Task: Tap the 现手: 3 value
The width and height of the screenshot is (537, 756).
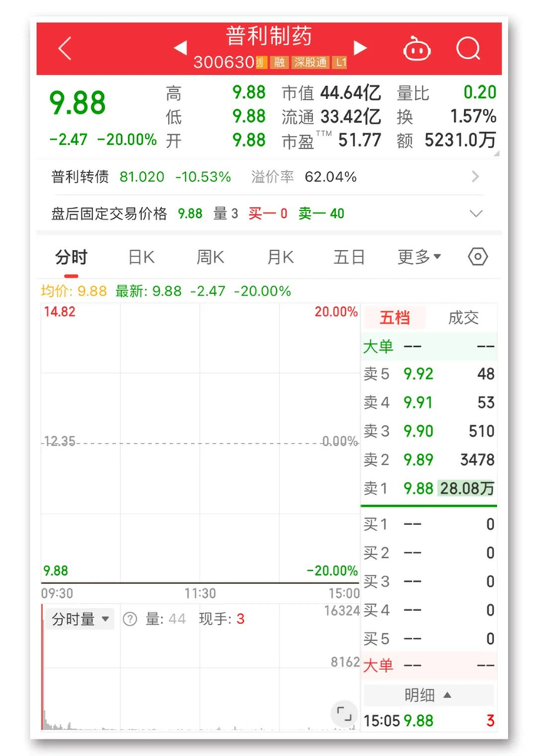Action: coord(222,619)
